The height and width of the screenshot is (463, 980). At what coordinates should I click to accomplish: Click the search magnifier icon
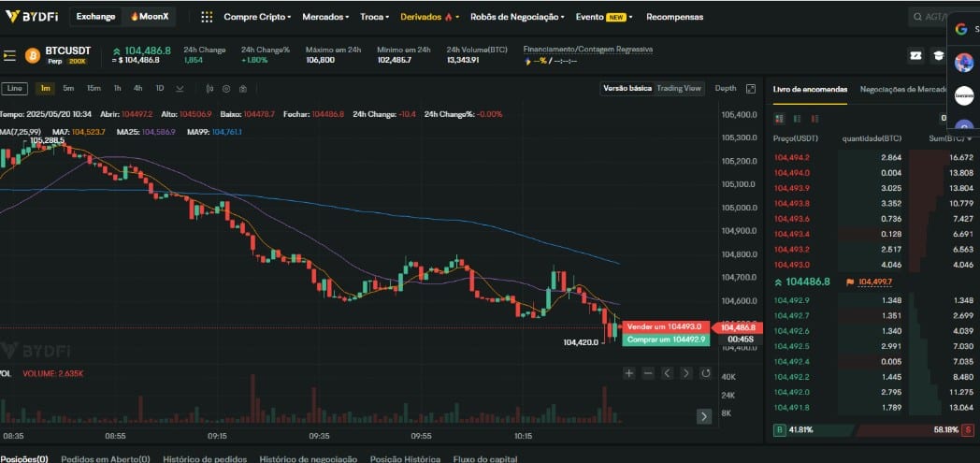917,18
